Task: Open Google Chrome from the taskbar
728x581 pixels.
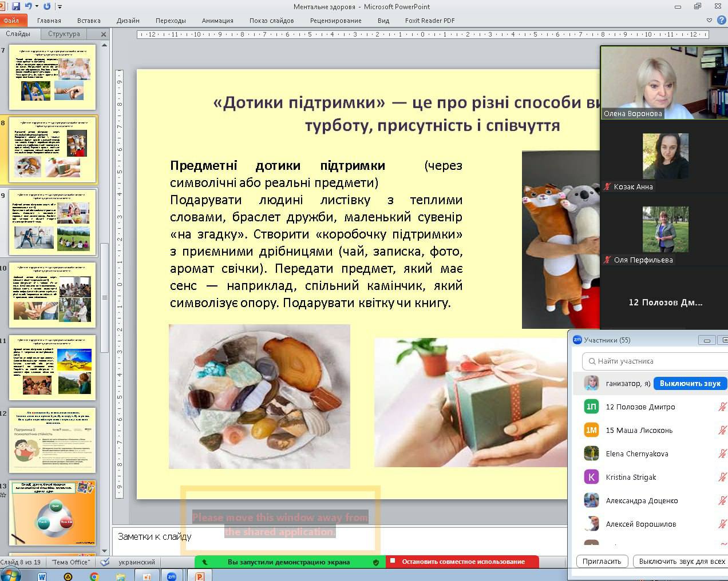Action: [x=94, y=576]
